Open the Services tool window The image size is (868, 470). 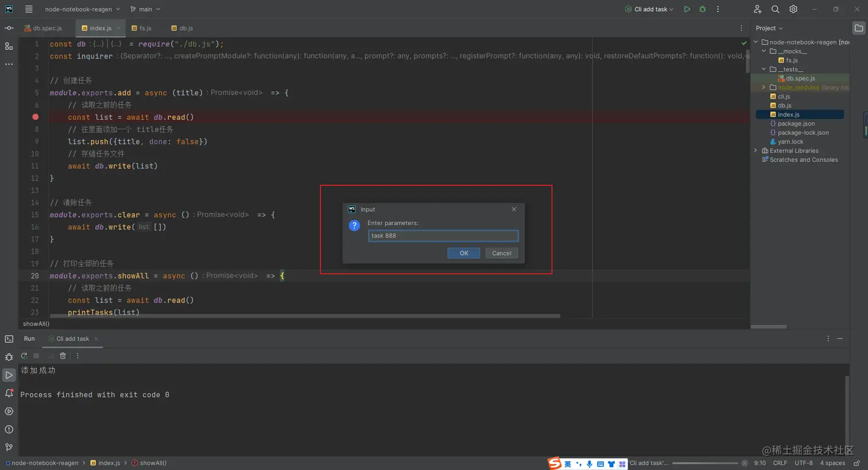[x=9, y=411]
